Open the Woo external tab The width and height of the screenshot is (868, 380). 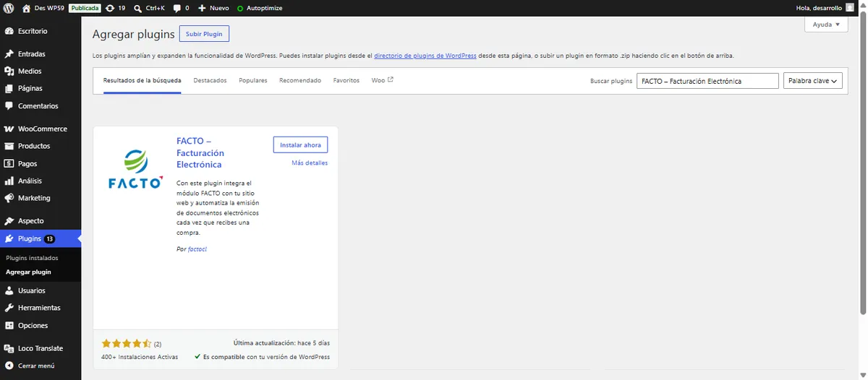(382, 81)
